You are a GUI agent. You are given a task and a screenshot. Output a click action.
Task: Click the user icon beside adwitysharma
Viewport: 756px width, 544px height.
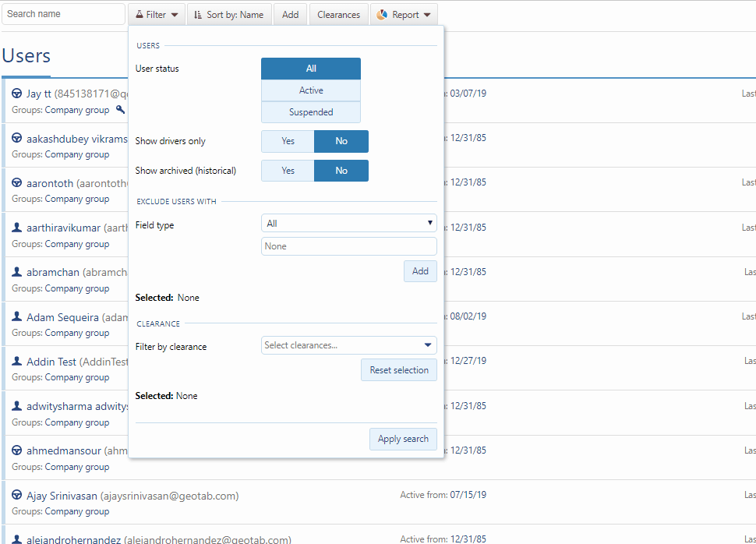tap(17, 405)
